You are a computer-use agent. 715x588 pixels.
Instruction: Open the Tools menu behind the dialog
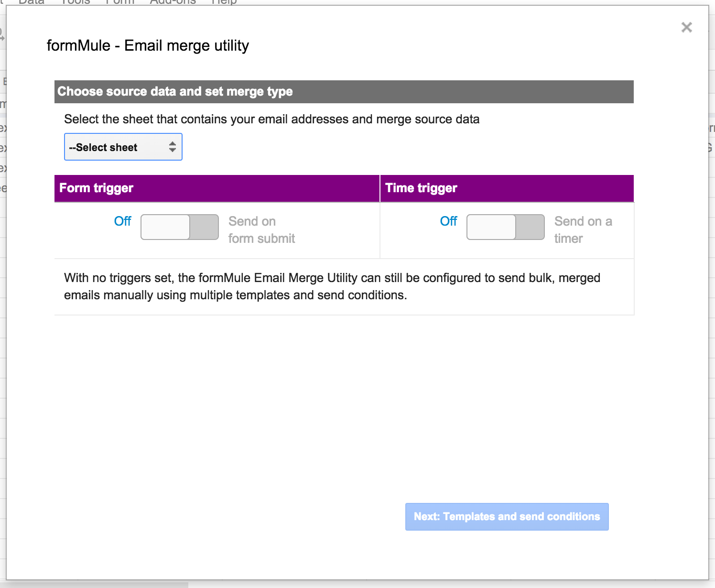[x=76, y=2]
